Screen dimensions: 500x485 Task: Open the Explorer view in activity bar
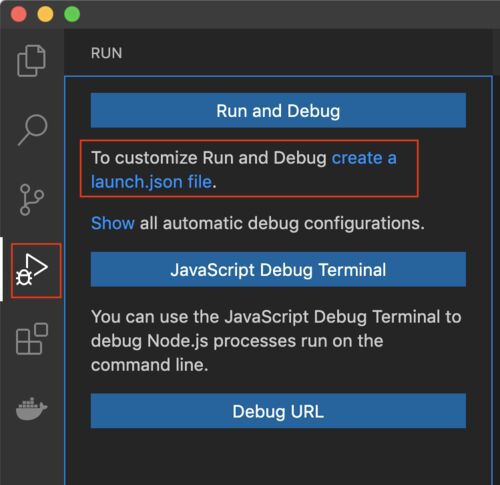click(31, 61)
